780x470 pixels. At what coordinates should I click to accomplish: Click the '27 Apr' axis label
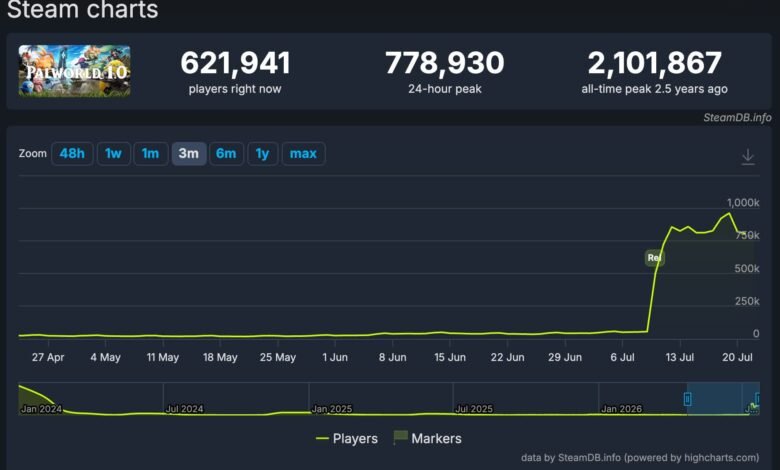(x=48, y=357)
